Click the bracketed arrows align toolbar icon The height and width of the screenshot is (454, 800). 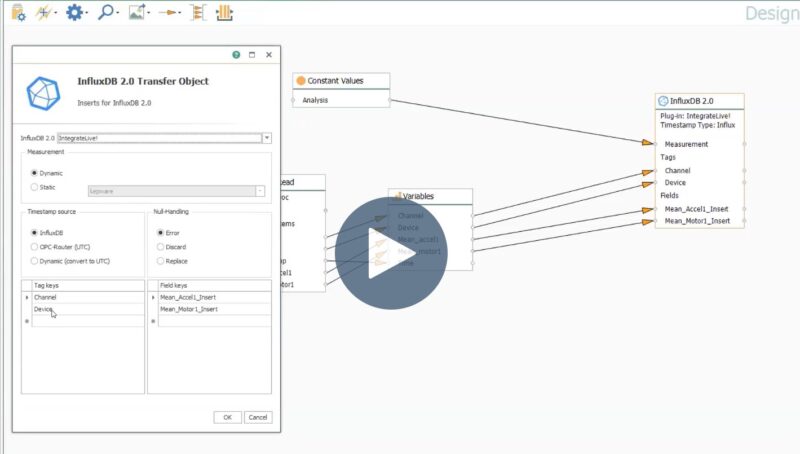click(x=198, y=12)
